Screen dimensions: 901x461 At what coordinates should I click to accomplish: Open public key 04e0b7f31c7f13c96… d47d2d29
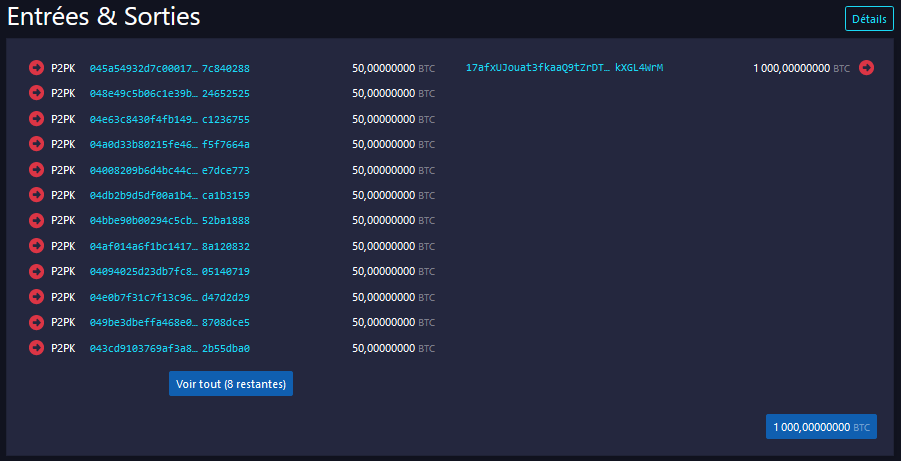(x=170, y=297)
